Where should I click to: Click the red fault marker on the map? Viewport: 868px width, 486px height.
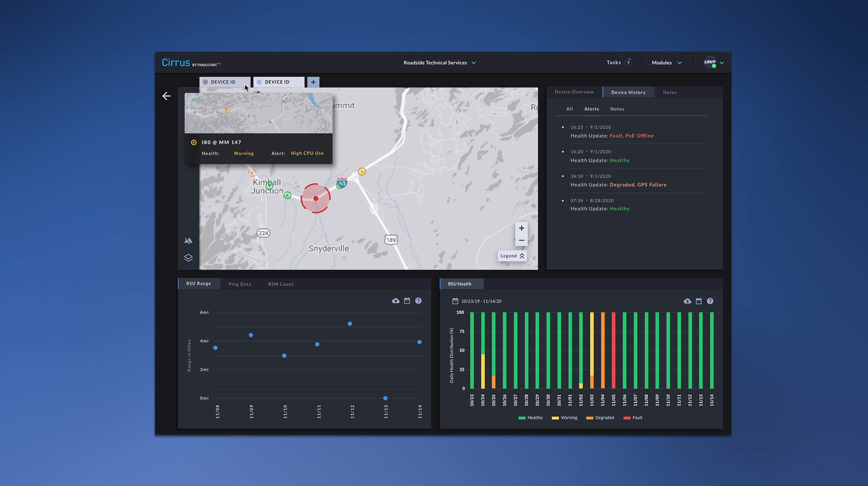(315, 198)
